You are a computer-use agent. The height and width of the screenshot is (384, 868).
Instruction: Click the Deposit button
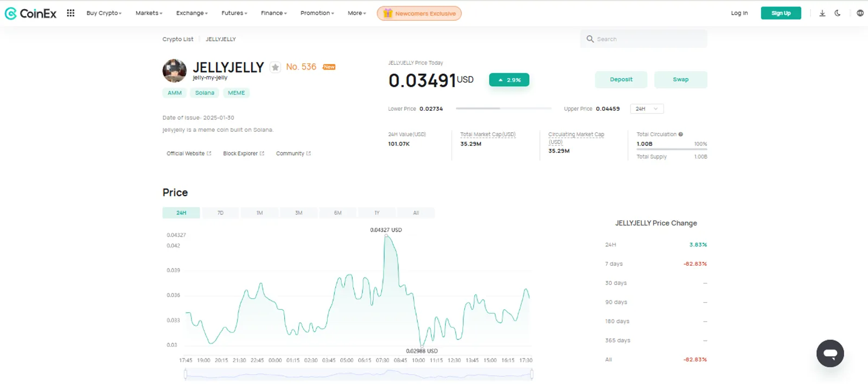621,79
